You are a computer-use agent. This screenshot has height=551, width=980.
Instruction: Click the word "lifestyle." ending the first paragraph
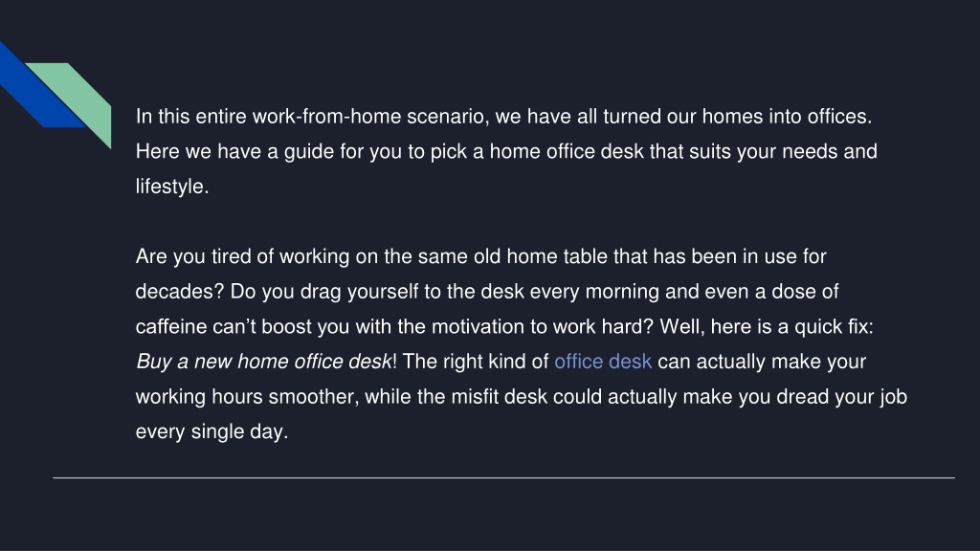(172, 187)
